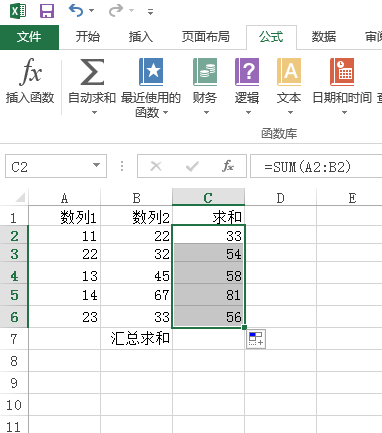Screen dimensions: 382x433
Task: Select column A header
Action: (x=65, y=198)
